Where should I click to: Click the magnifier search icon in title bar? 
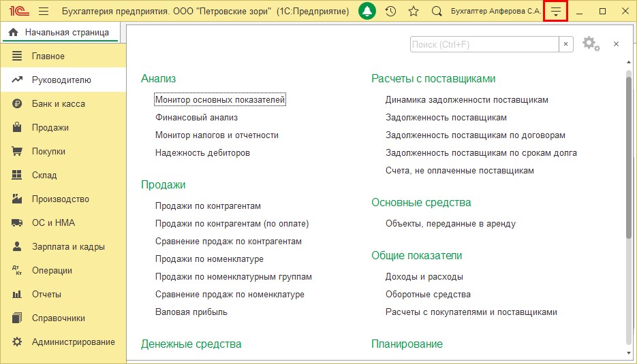pos(437,12)
